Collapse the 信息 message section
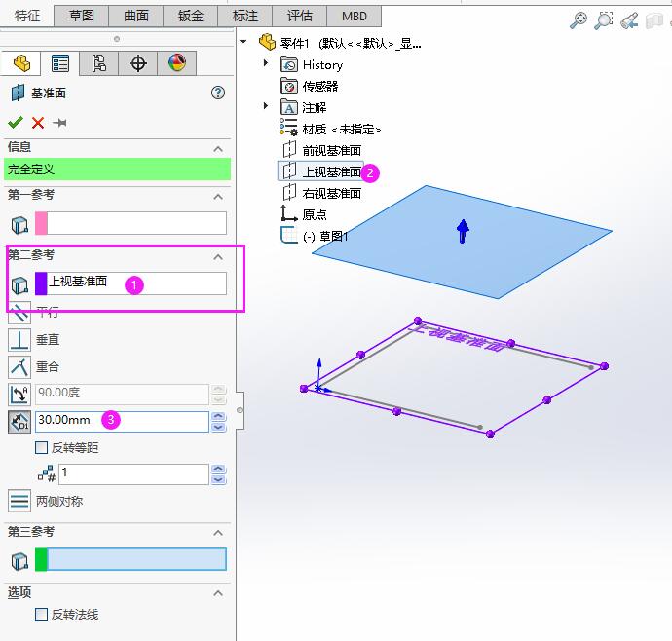 [x=218, y=149]
